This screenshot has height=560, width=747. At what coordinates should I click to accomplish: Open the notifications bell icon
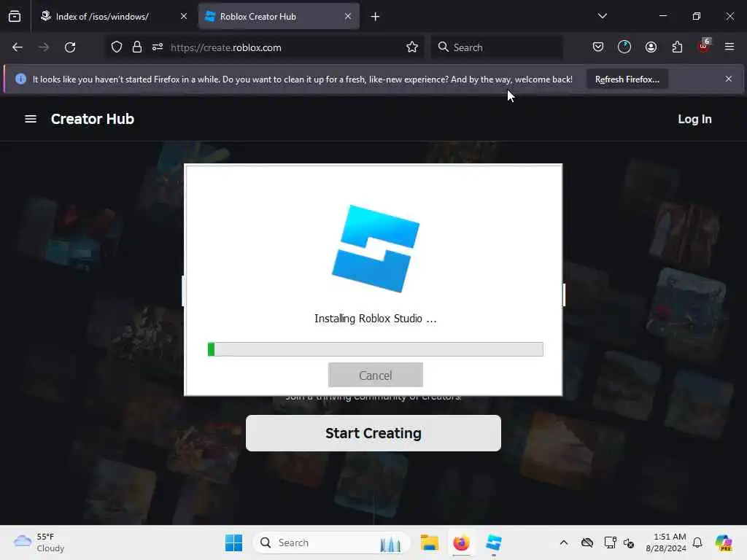point(697,542)
